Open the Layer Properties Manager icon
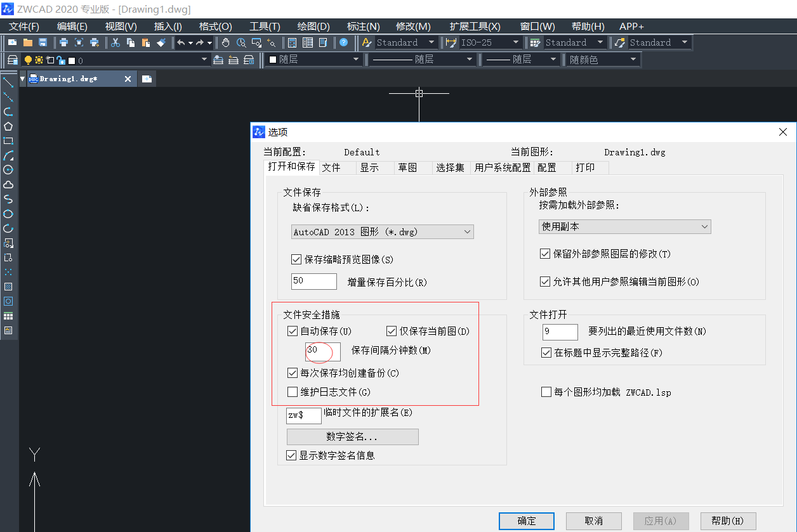The image size is (797, 532). 13,59
